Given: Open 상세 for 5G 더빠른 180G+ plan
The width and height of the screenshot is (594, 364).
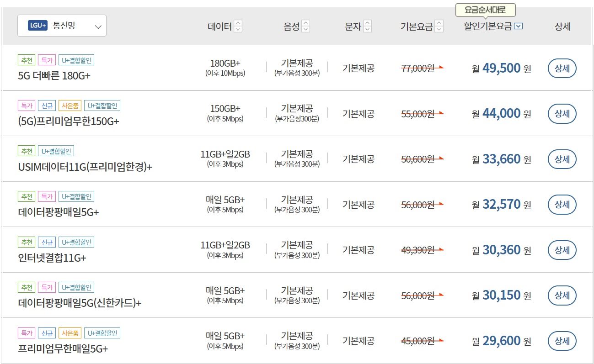Looking at the screenshot, I should coord(562,69).
